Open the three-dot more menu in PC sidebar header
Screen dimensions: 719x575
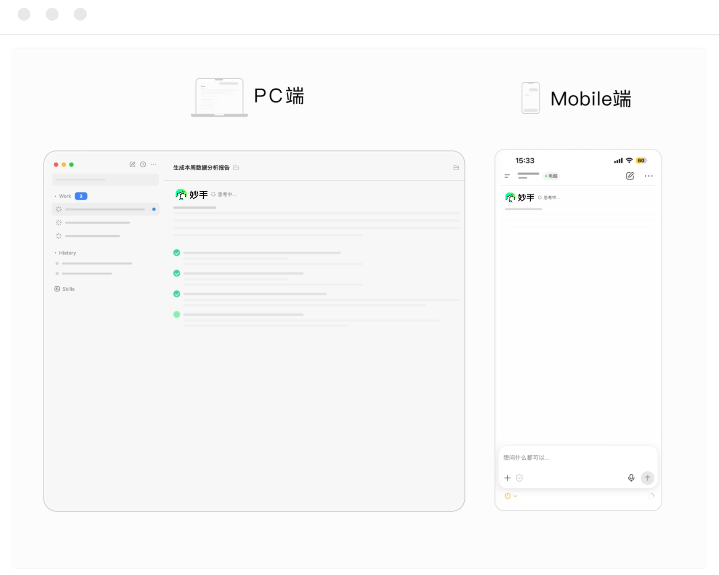click(x=154, y=164)
